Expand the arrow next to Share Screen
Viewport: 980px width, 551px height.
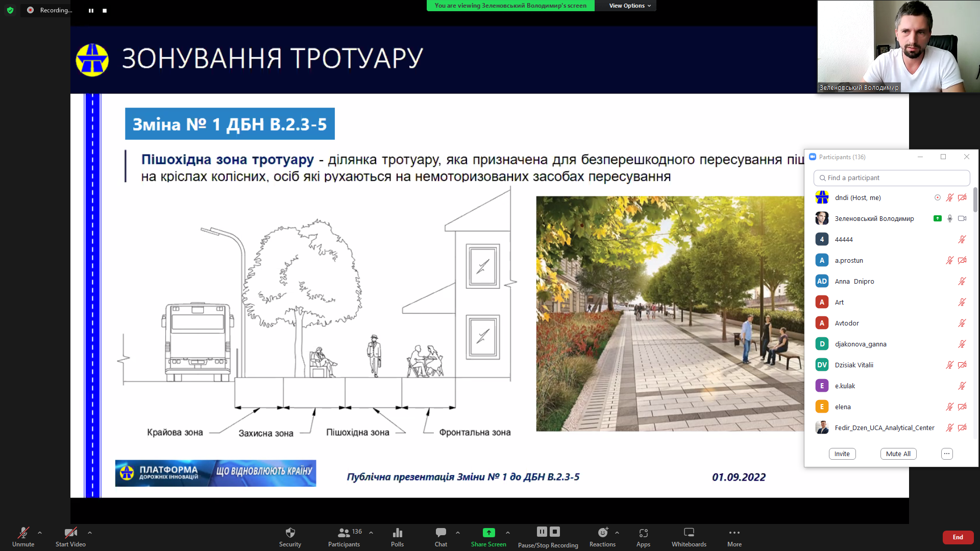[x=507, y=533]
